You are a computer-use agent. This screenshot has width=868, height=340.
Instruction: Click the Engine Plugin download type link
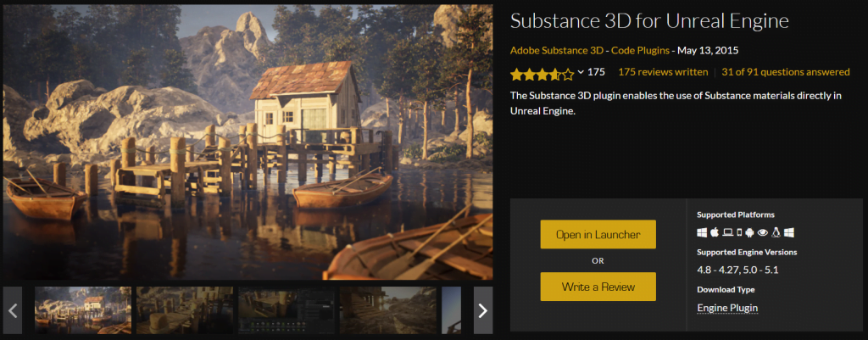[727, 308]
